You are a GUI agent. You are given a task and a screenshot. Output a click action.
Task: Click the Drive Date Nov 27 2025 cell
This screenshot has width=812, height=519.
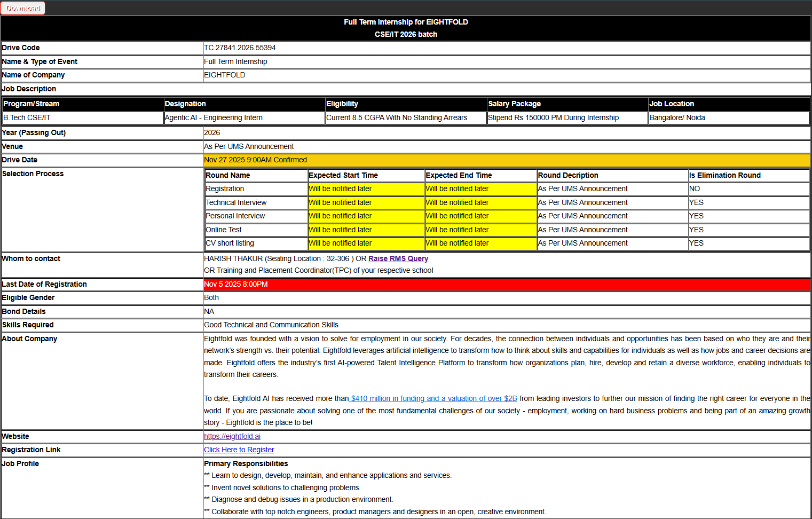pyautogui.click(x=507, y=160)
